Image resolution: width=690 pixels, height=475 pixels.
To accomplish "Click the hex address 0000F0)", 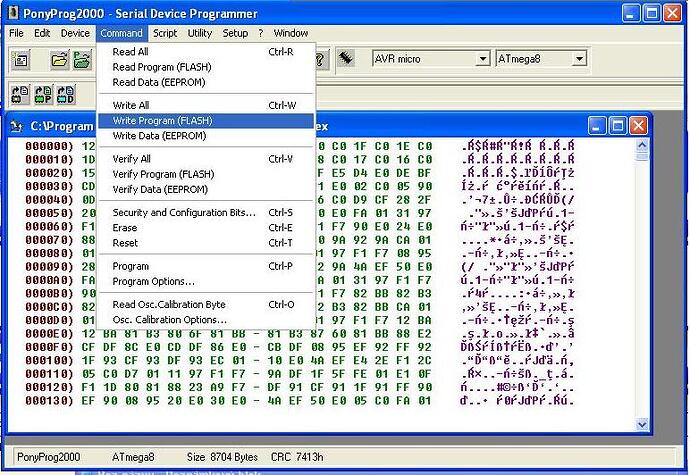I will (x=49, y=347).
